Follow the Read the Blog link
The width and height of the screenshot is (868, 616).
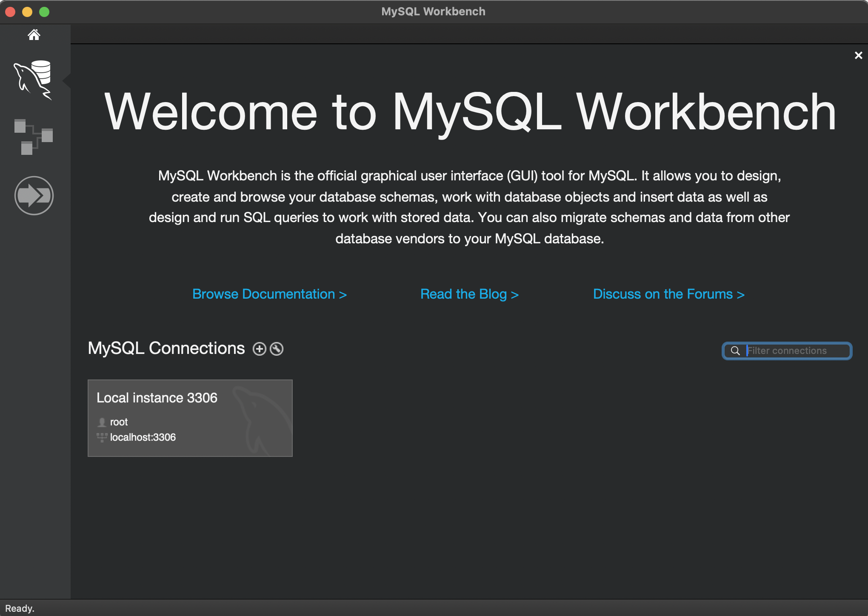[469, 294]
